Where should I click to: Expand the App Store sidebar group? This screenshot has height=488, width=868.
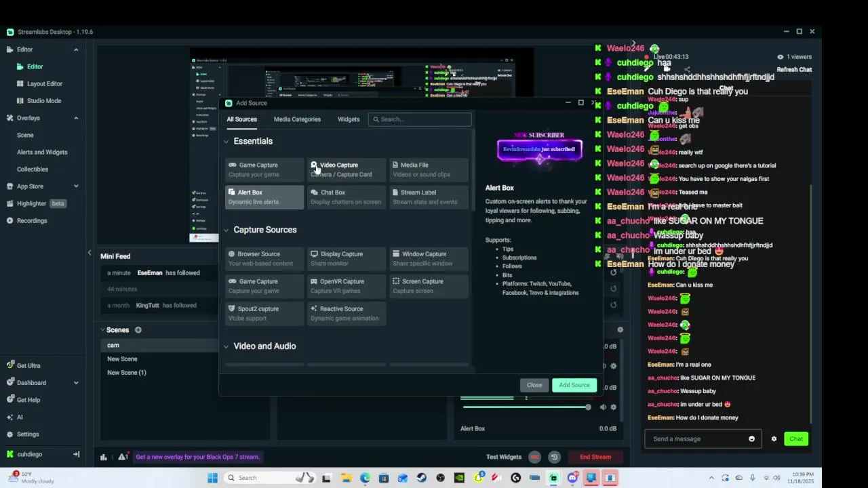(76, 186)
